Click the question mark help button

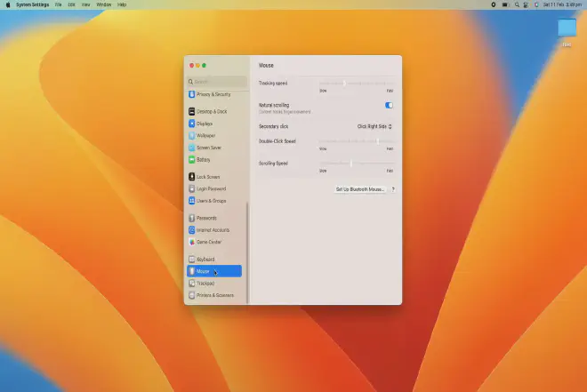pos(393,189)
